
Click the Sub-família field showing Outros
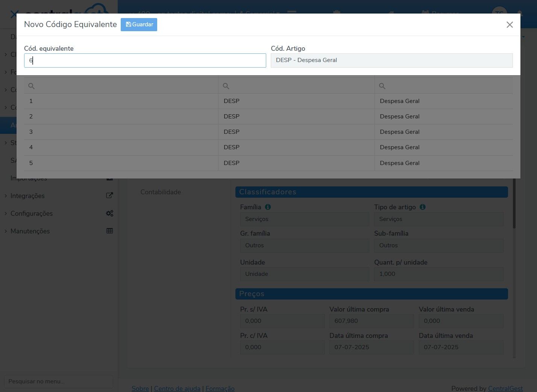click(438, 245)
